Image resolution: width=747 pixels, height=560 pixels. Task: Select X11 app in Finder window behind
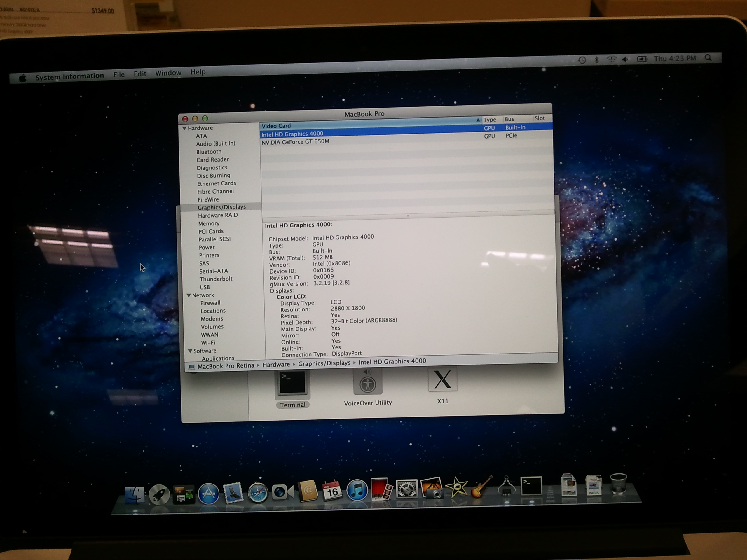pyautogui.click(x=442, y=386)
